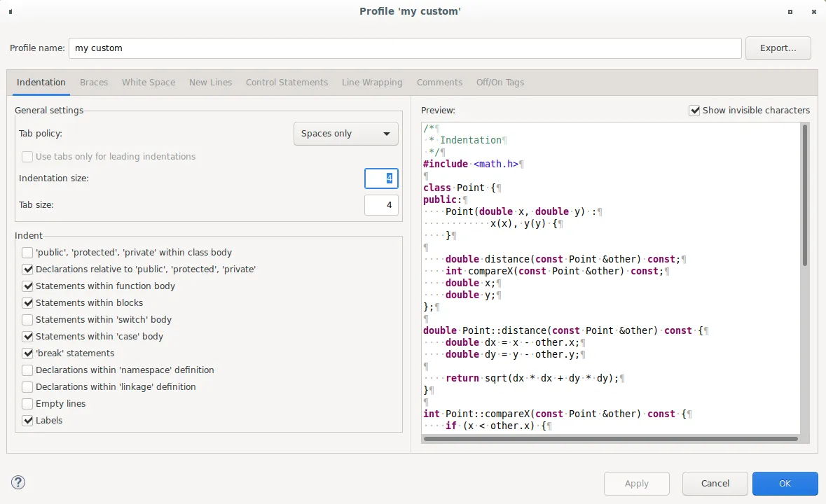Open the help question mark icon
Screen dimensions: 826x504
[x=18, y=482]
